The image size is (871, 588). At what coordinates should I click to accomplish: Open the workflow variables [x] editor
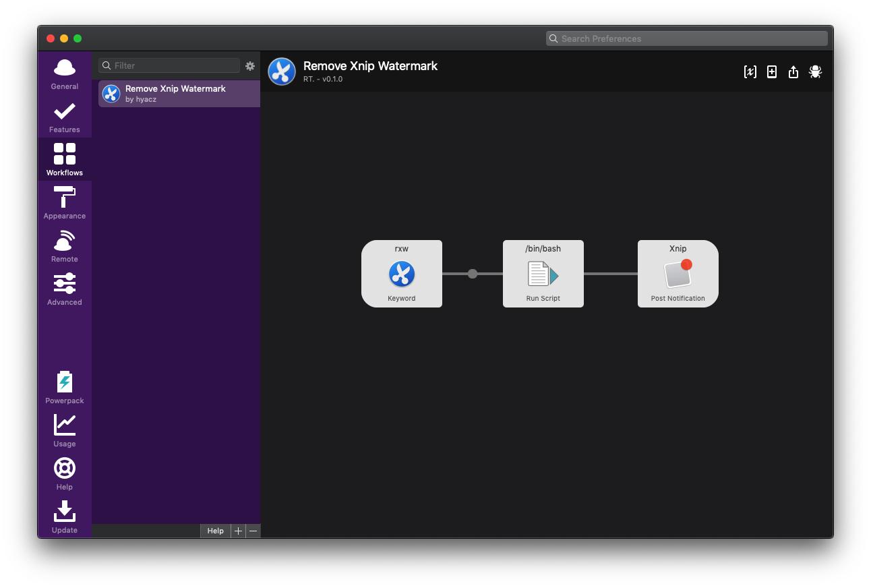(750, 71)
